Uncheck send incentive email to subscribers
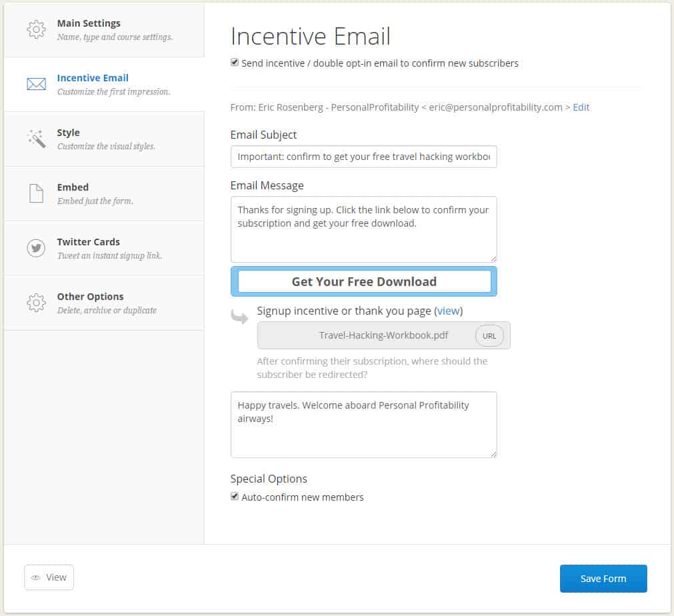This screenshot has width=674, height=616. point(234,62)
